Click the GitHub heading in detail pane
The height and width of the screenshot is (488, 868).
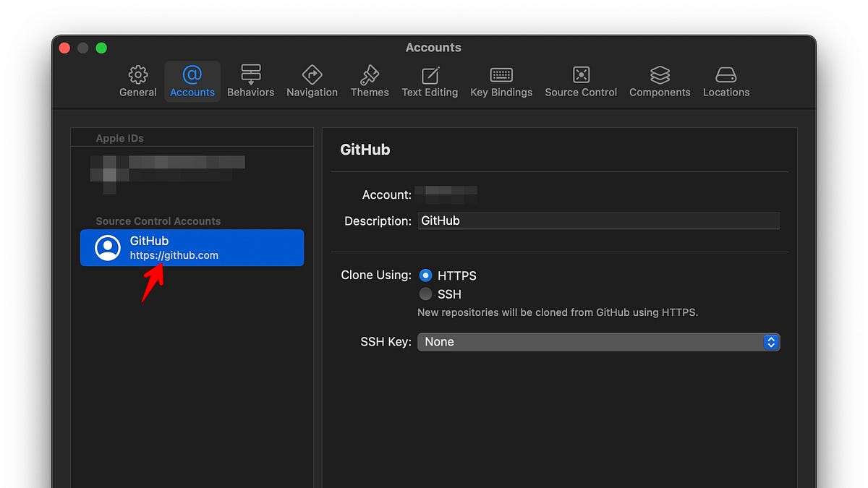365,150
